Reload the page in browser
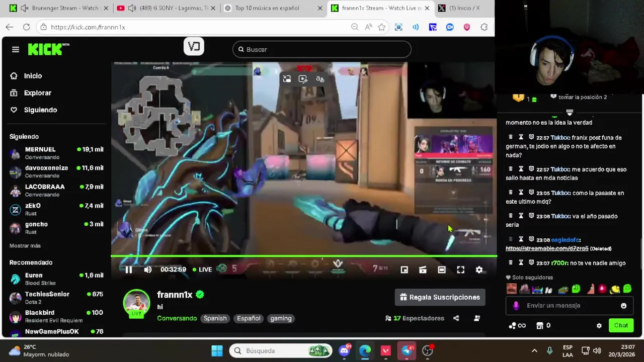 (x=26, y=27)
